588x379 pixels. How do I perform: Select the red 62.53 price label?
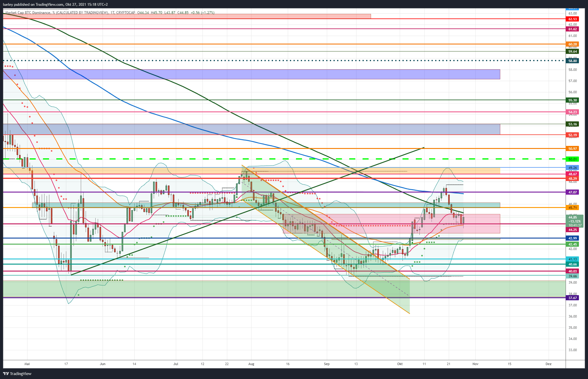[x=572, y=19]
